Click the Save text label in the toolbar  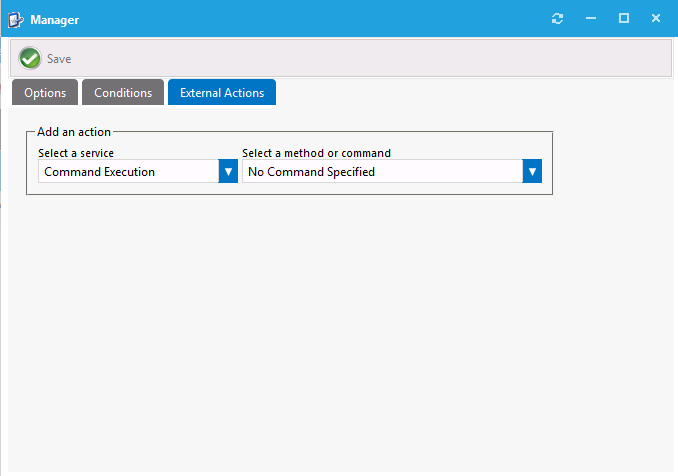click(59, 59)
